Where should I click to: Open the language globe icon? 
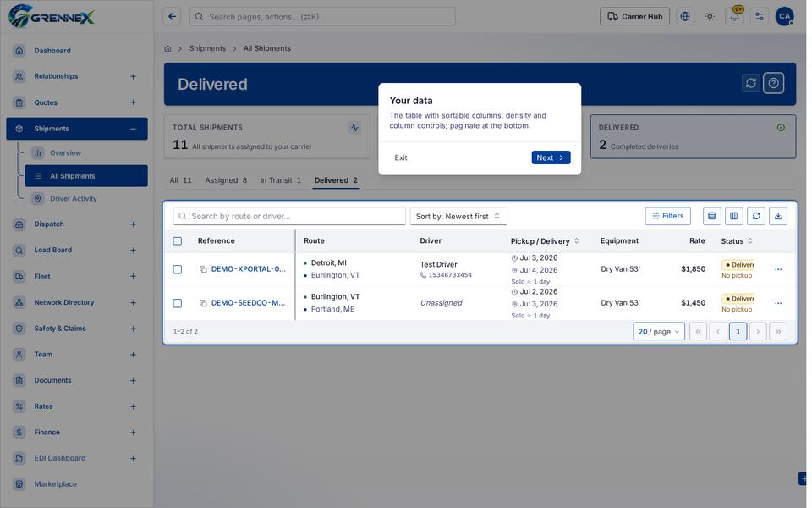click(685, 17)
